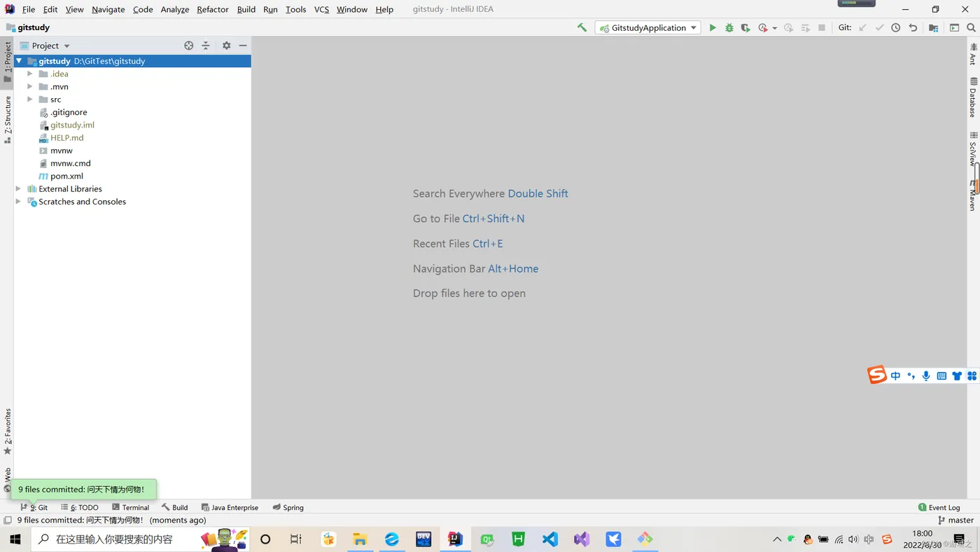Open the Tools menu

pyautogui.click(x=295, y=9)
